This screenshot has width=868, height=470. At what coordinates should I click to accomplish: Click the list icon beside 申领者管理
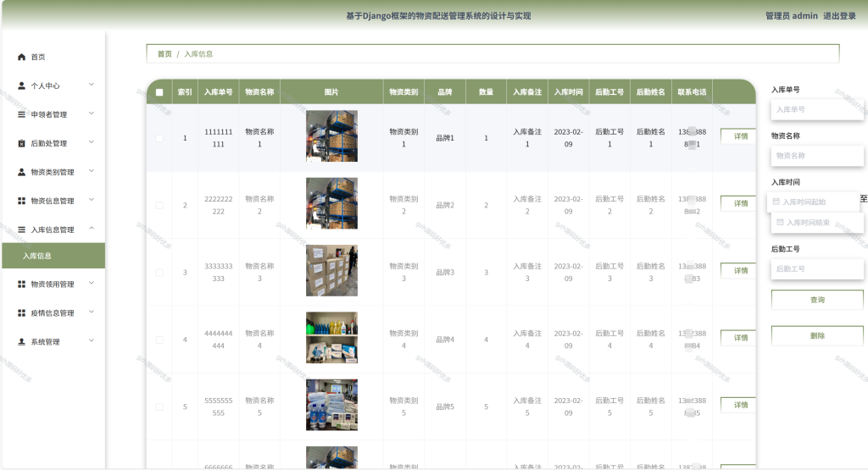(x=21, y=114)
